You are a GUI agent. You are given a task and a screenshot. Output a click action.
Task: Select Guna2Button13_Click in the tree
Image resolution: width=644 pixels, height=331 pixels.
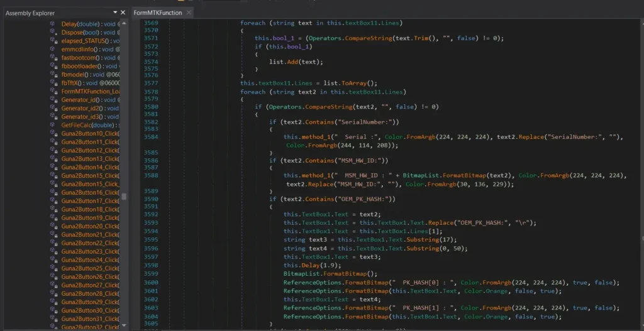click(x=90, y=159)
